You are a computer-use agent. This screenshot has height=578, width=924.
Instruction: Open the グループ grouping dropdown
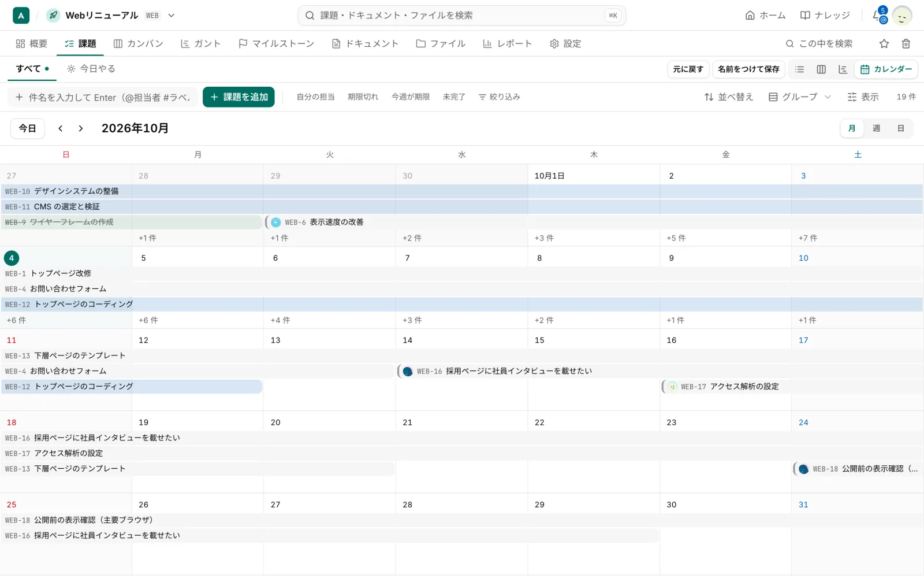coord(799,97)
